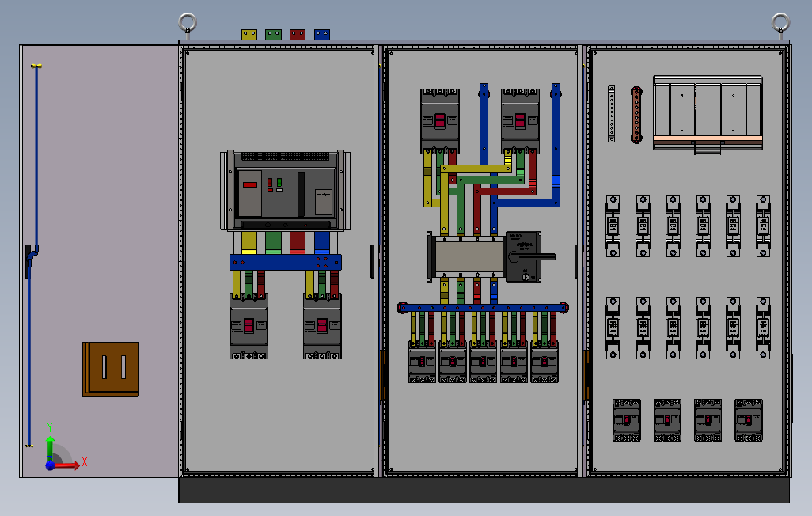Click the red X axis arrow
The height and width of the screenshot is (516, 812).
[68, 465]
